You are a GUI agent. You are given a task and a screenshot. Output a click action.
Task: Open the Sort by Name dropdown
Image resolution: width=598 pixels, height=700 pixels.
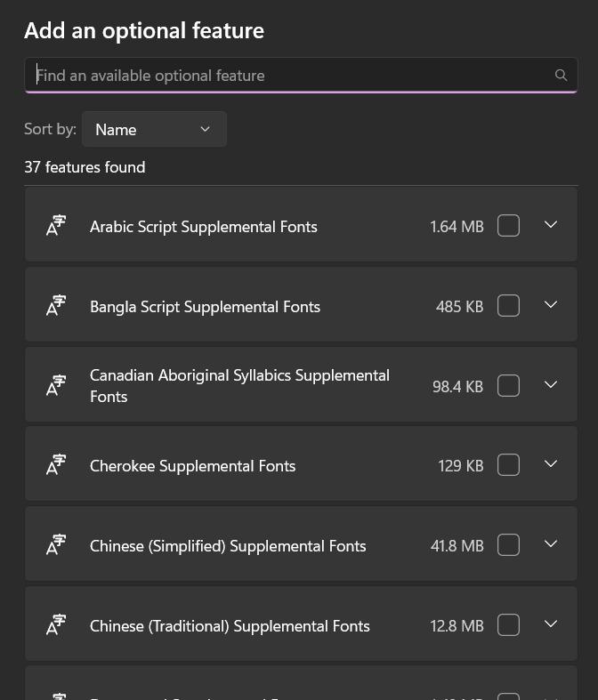[x=154, y=130]
